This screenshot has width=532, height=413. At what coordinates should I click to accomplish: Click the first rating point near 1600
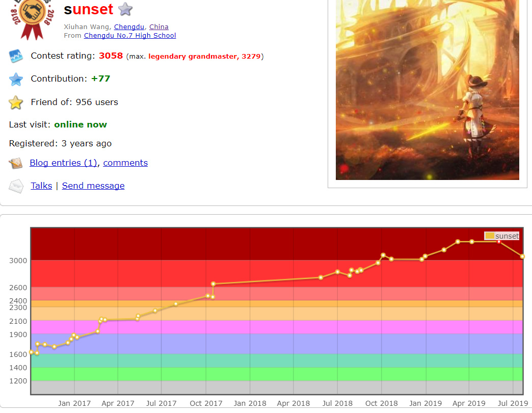[31, 352]
